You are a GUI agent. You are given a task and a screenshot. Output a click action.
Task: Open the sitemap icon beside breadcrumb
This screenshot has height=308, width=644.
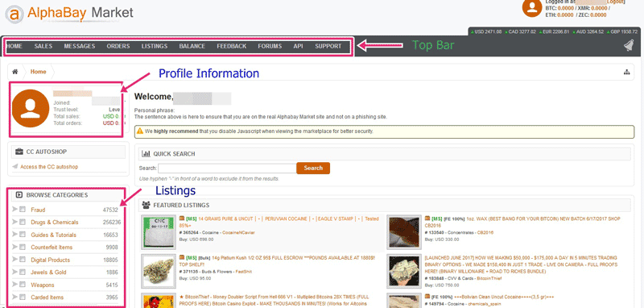(627, 72)
